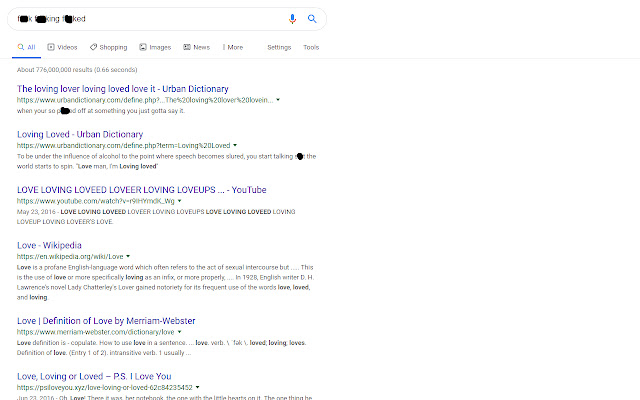This screenshot has width=640, height=400.
Task: Click the All tab magnifier icon
Action: click(21, 47)
